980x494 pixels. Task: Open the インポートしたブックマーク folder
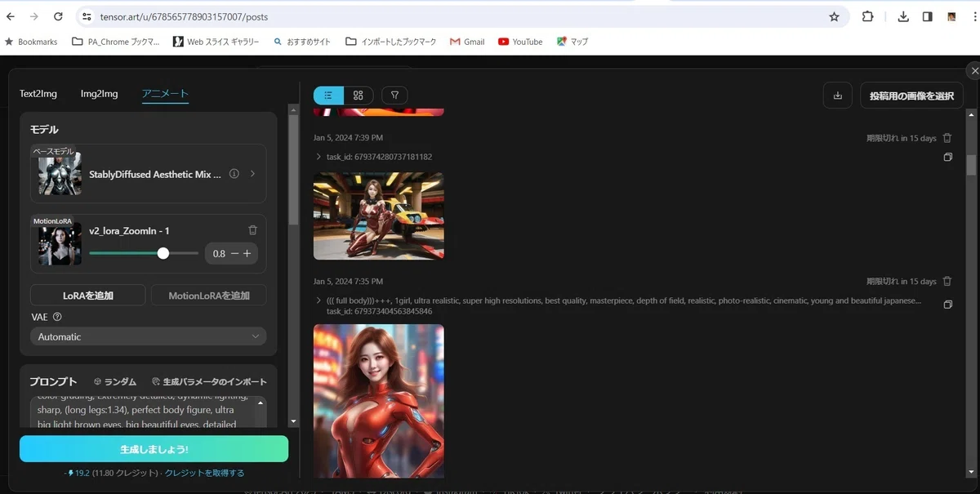point(391,42)
